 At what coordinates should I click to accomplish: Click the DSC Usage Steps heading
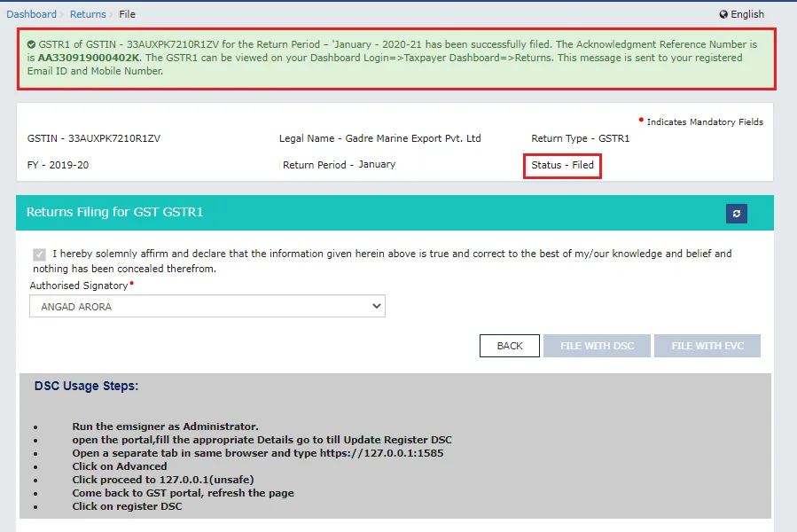86,386
